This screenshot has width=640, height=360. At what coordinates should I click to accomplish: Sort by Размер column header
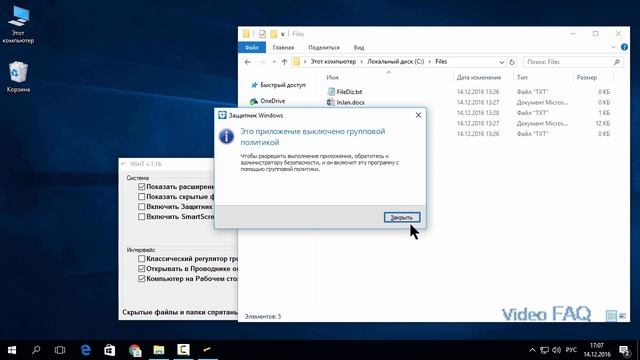587,77
